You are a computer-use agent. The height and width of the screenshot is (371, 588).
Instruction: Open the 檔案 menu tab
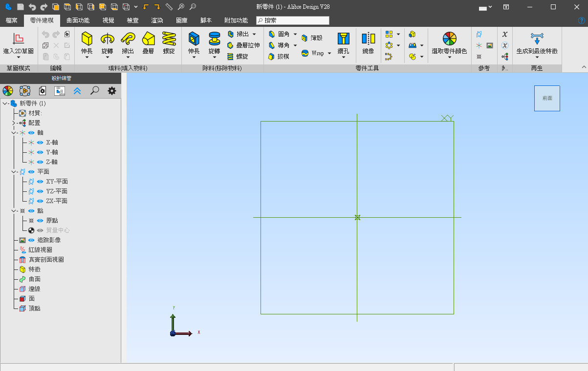(12, 21)
